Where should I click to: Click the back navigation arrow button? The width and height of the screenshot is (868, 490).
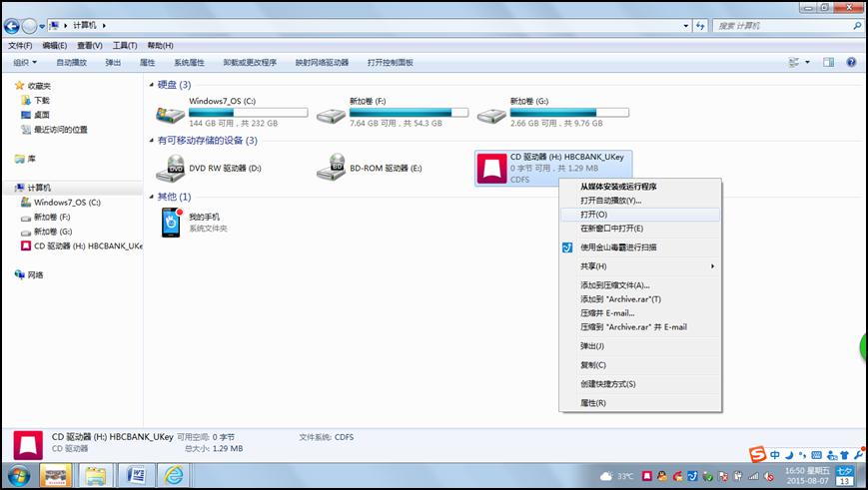click(13, 25)
